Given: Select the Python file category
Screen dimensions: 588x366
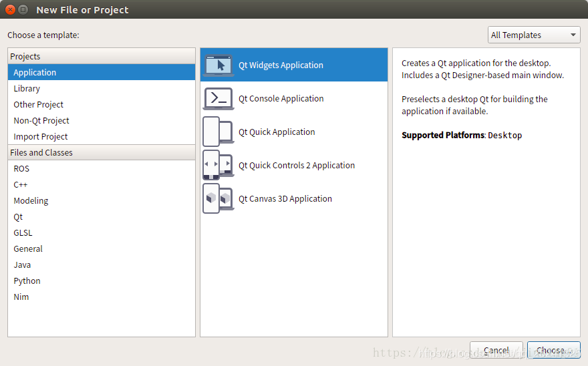Looking at the screenshot, I should [x=102, y=281].
